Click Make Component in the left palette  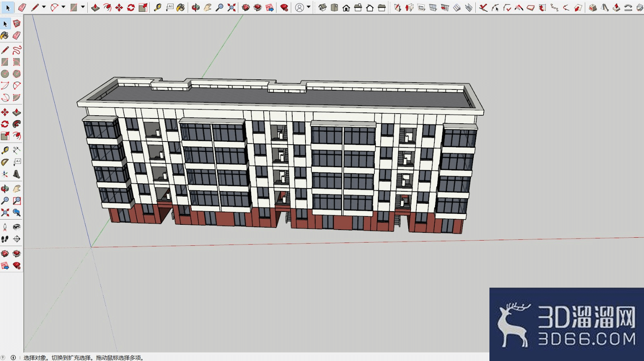[x=17, y=24]
